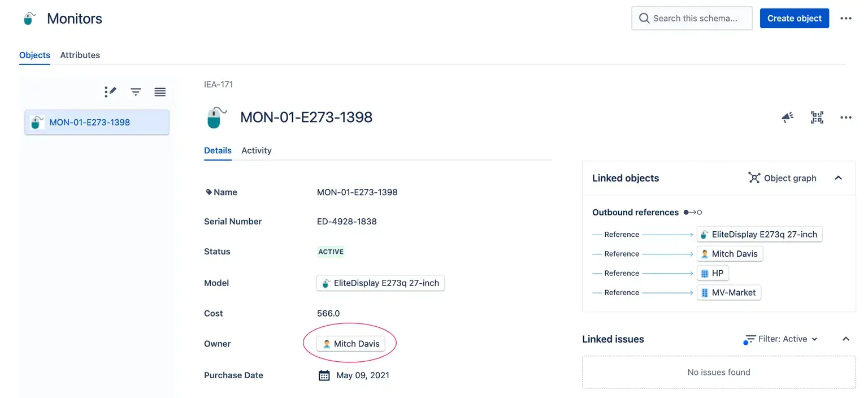Switch to the Attributes tab

[80, 55]
